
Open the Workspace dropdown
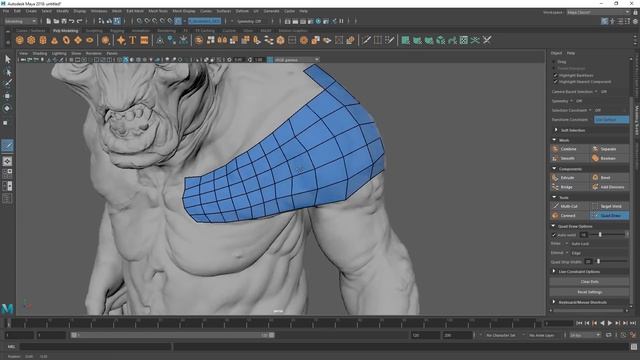(598, 12)
